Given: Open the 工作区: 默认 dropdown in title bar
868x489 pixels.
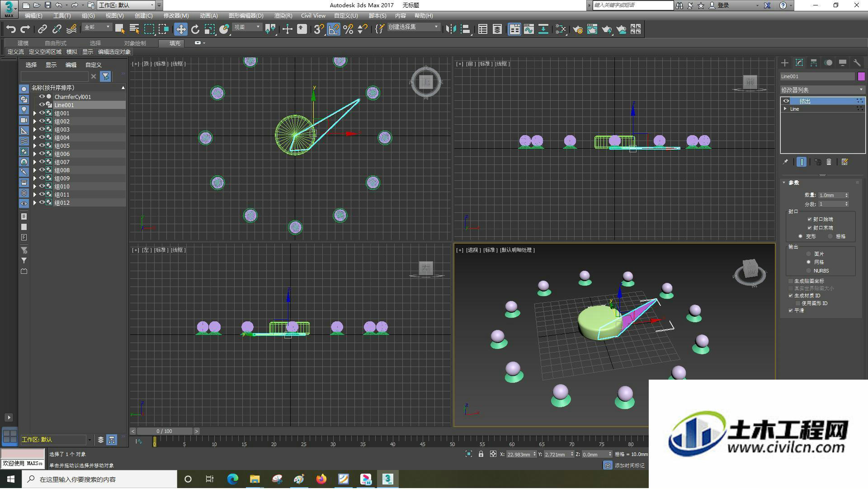Looking at the screenshot, I should [126, 5].
